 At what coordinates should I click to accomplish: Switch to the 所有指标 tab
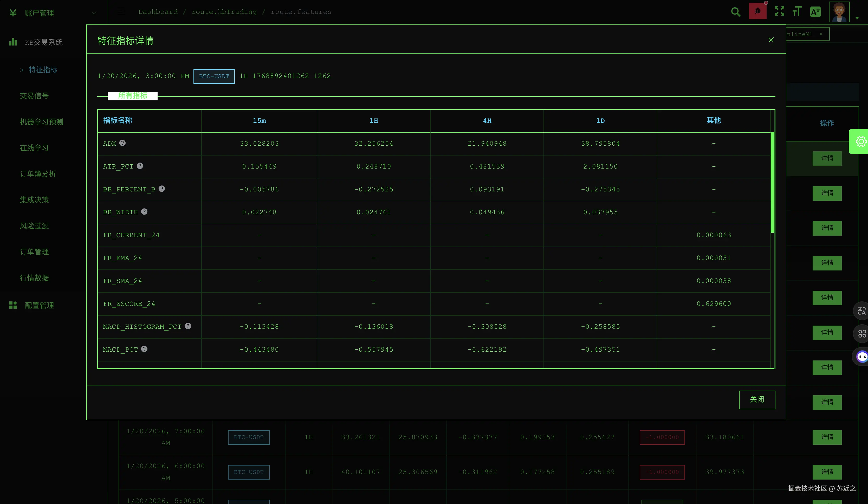[133, 96]
